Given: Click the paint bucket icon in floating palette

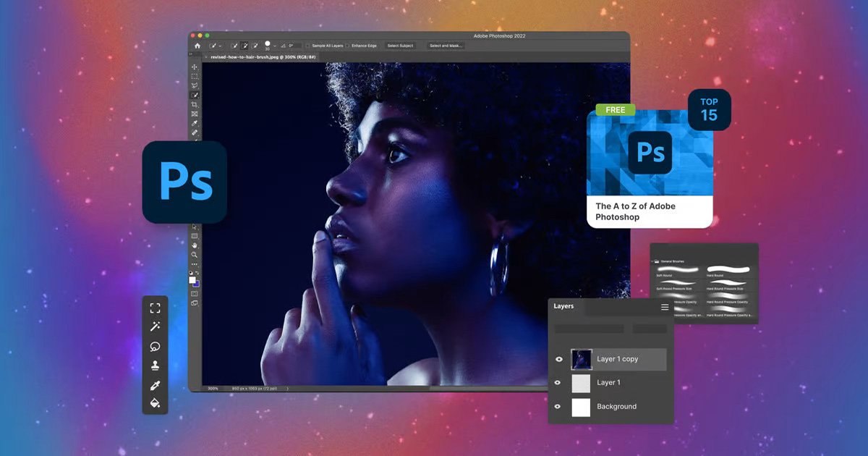Looking at the screenshot, I should pyautogui.click(x=155, y=402).
